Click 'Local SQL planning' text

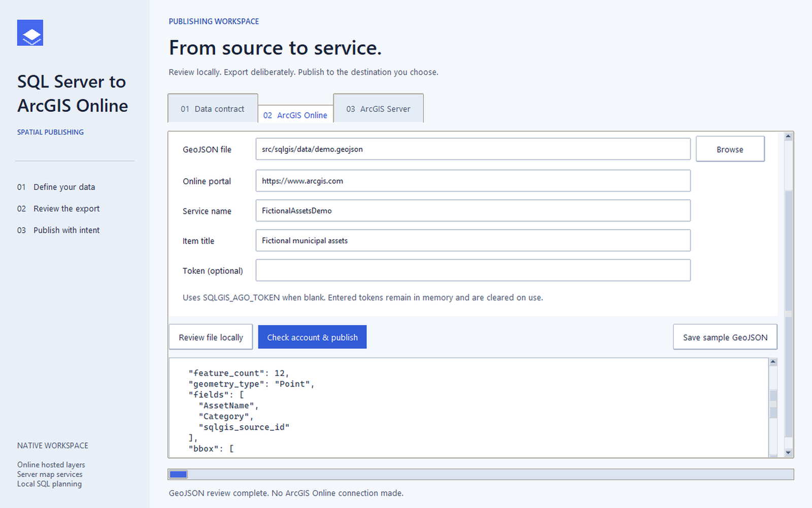point(49,484)
